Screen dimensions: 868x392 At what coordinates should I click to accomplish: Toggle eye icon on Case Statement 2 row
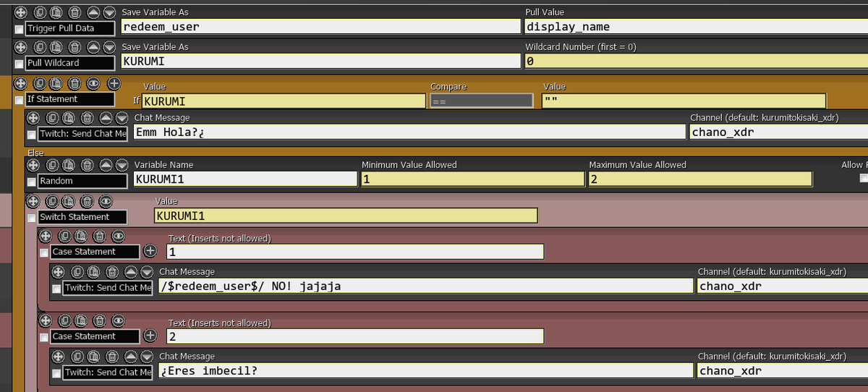118,320
